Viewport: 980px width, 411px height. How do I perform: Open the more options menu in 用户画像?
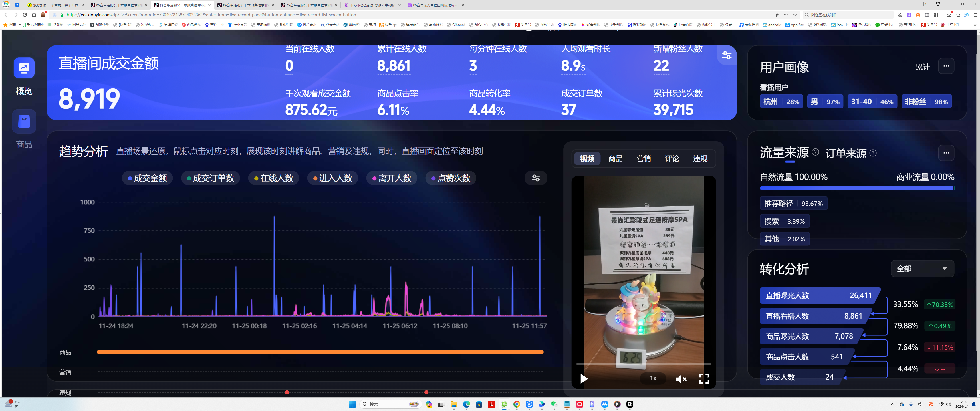point(947,66)
